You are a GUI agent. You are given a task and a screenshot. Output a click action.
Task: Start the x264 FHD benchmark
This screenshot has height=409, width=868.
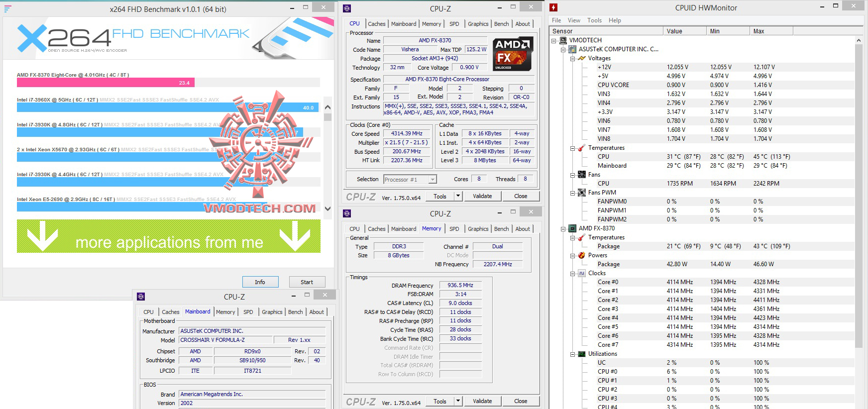[307, 282]
